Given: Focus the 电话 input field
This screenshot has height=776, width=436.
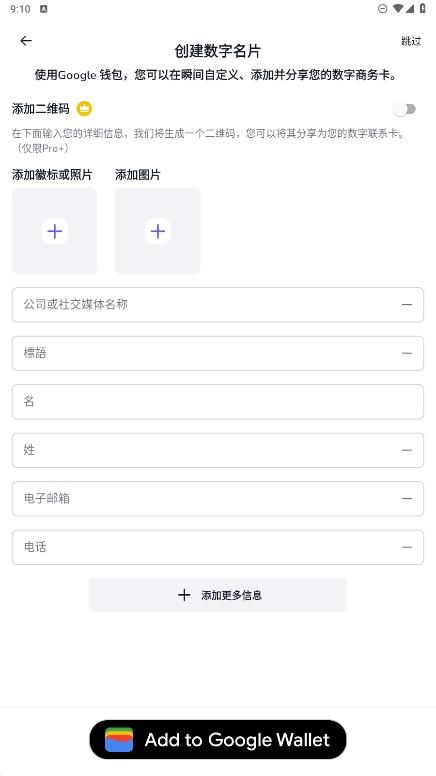Looking at the screenshot, I should 218,547.
